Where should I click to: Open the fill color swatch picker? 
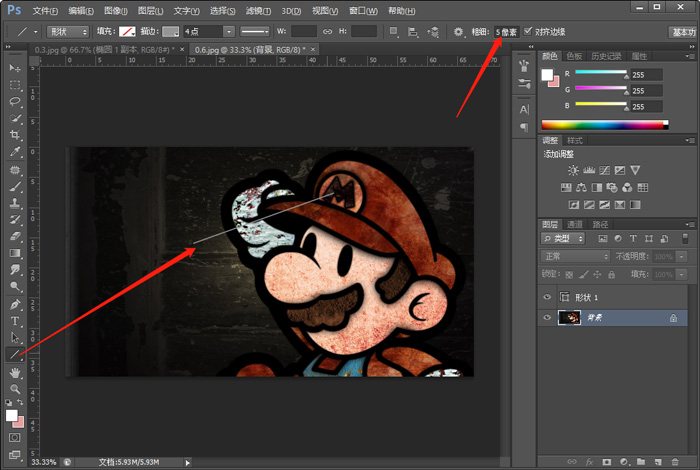click(x=127, y=32)
